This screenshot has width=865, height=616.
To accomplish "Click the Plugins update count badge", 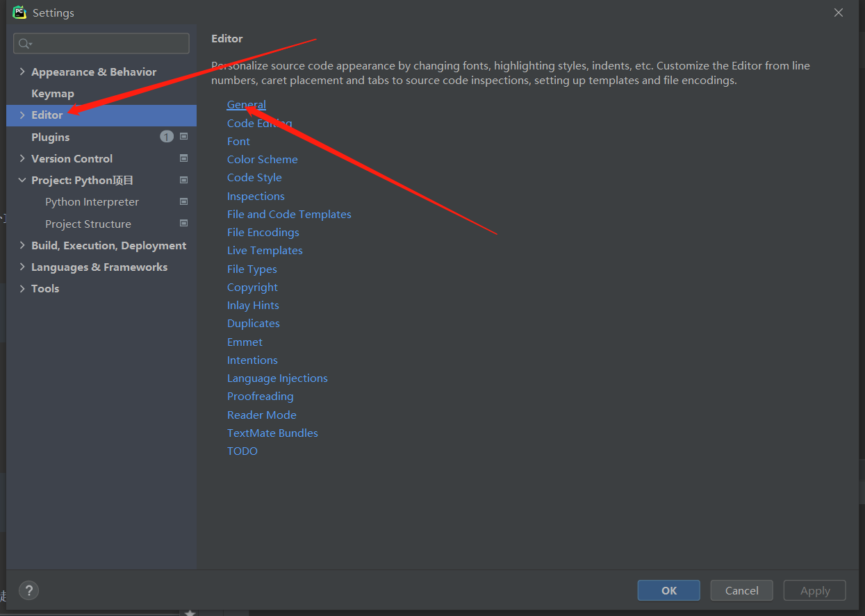I will (x=167, y=137).
